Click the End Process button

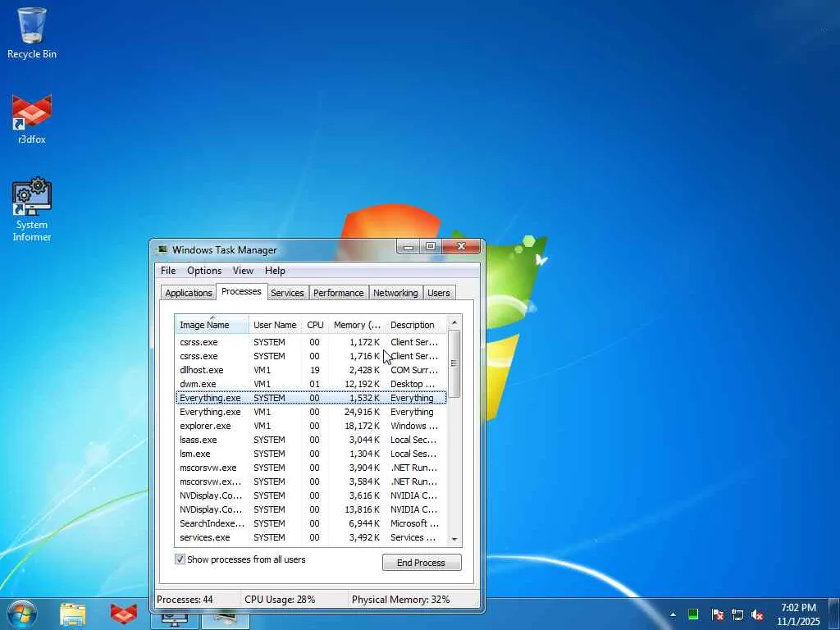[422, 563]
